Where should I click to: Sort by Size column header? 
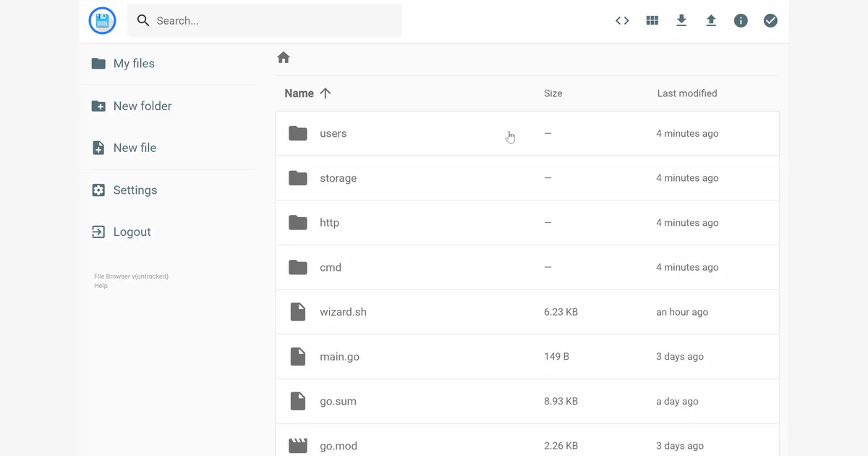coord(553,93)
